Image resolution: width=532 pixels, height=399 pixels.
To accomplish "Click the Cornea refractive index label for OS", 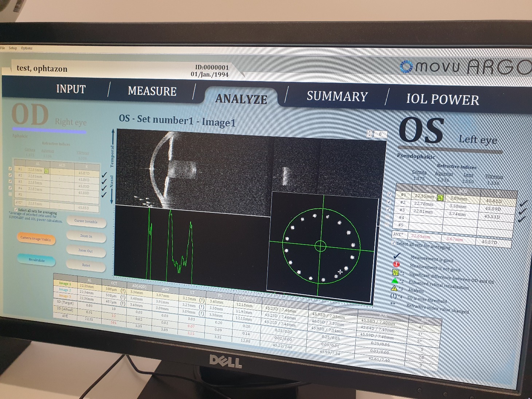I will (419, 172).
